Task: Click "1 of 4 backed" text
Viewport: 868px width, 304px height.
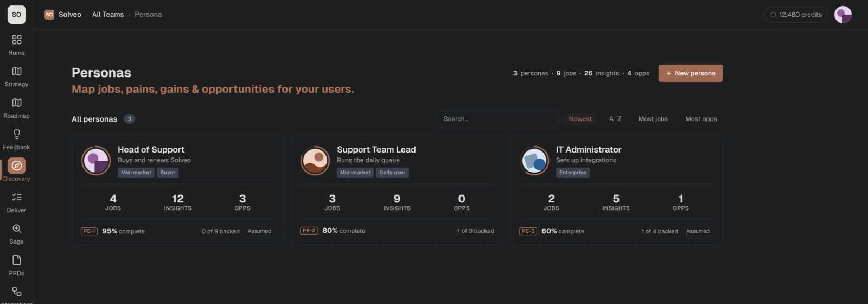Action: (x=660, y=232)
